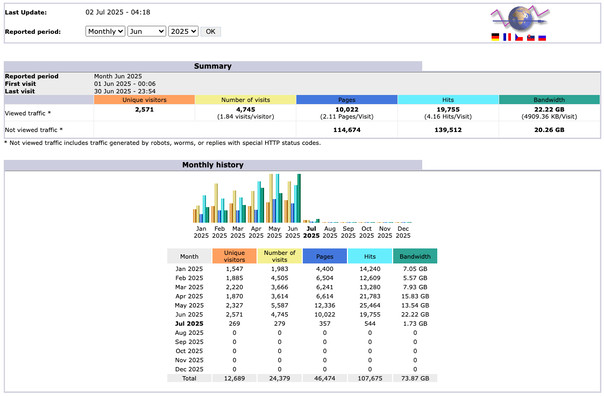604x396 pixels.
Task: Click the Aug 2025 label under the chart
Action: click(330, 232)
